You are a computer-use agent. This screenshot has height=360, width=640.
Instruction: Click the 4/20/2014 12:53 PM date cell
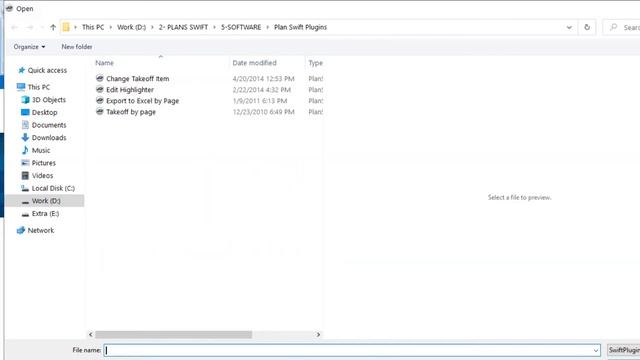point(263,78)
